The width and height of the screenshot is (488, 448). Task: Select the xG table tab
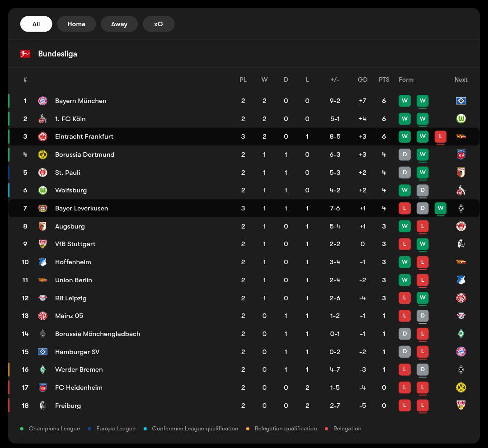[x=159, y=24]
